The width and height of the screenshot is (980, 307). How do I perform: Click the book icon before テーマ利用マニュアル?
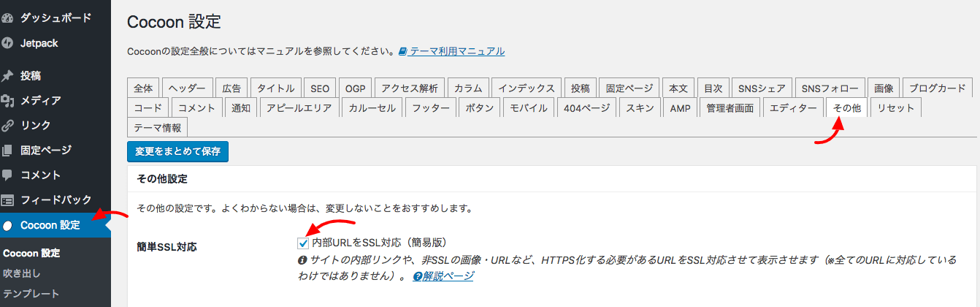click(x=402, y=51)
